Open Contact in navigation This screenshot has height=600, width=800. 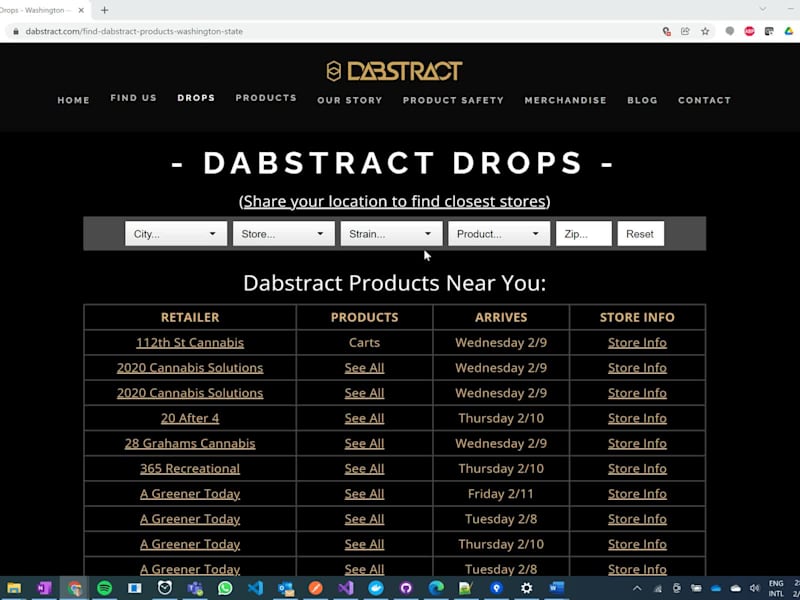(704, 101)
